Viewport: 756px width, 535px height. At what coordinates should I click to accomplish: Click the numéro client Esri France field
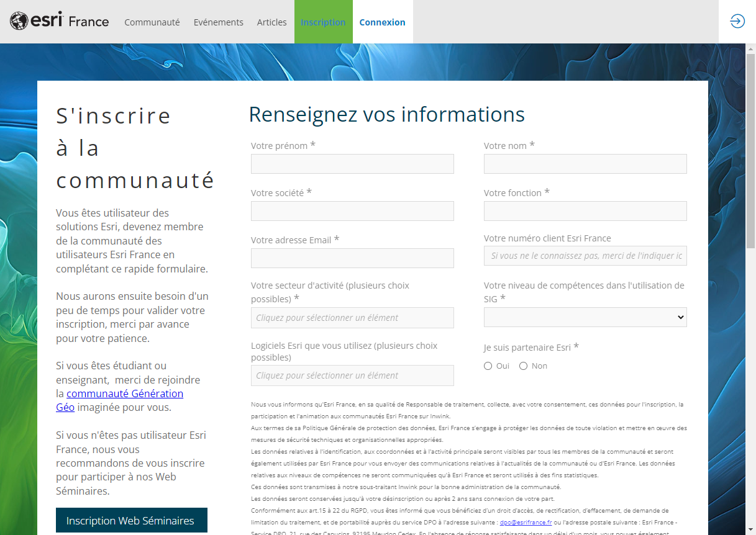(585, 256)
